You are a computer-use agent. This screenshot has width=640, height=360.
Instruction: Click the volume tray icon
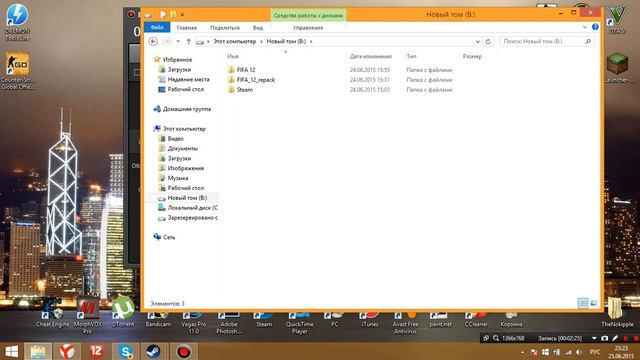click(x=578, y=352)
